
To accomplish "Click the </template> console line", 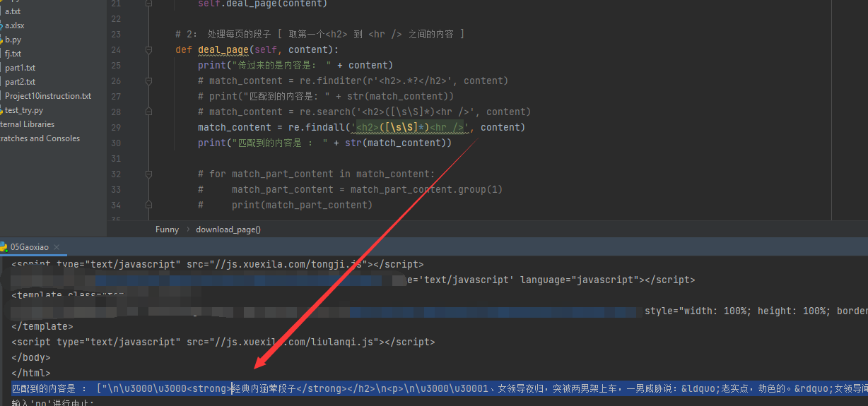I will tap(42, 326).
